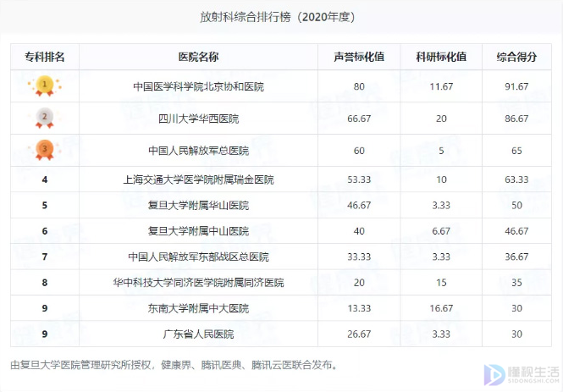The width and height of the screenshot is (563, 392).
Task: Select 复旦大学附属华山医院 hospital name
Action: [198, 206]
